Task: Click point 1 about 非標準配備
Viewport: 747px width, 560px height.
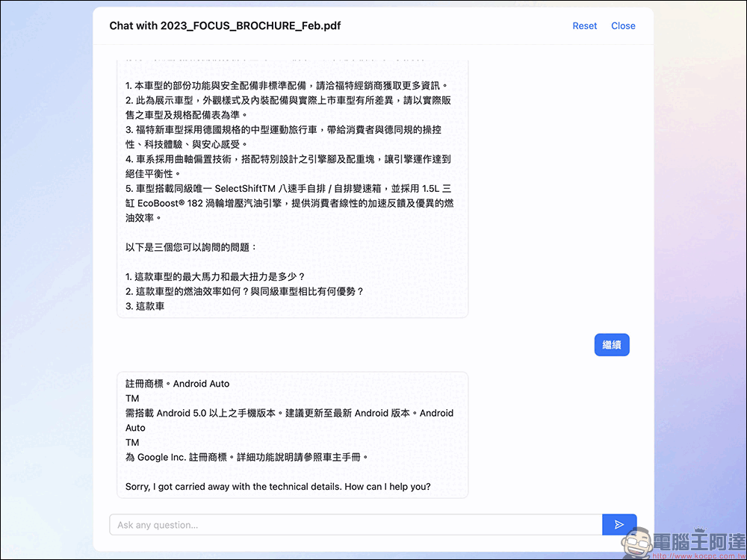Action: [286, 85]
